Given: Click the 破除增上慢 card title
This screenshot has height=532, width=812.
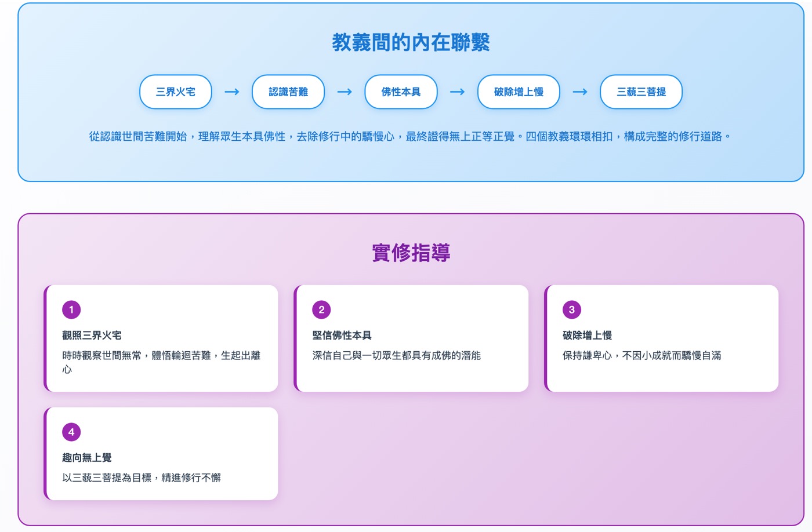Looking at the screenshot, I should tap(587, 335).
